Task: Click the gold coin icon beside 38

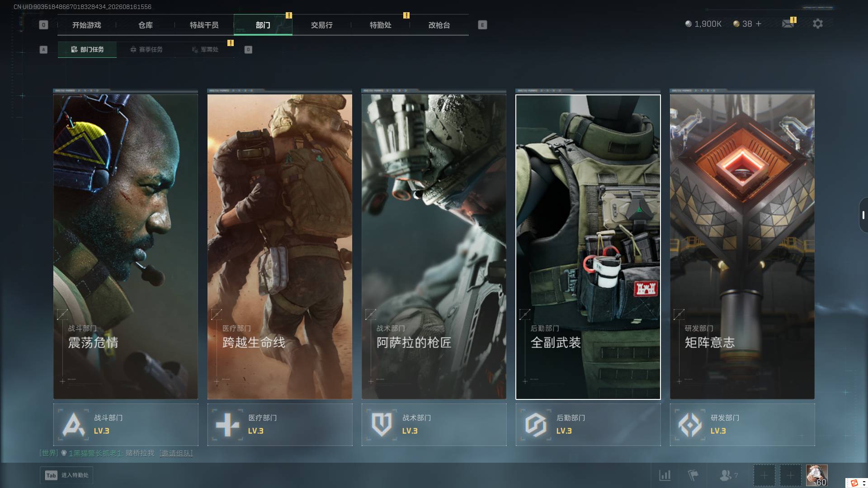Action: coord(736,24)
